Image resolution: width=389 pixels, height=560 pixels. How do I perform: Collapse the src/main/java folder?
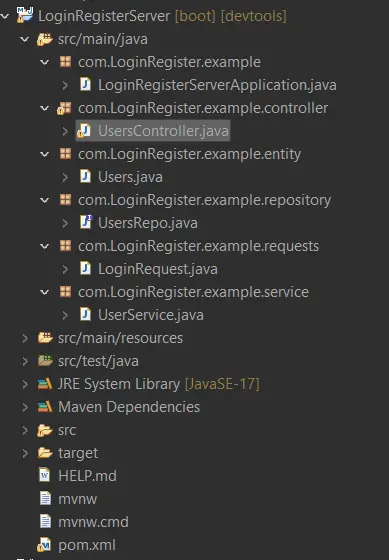(x=25, y=39)
